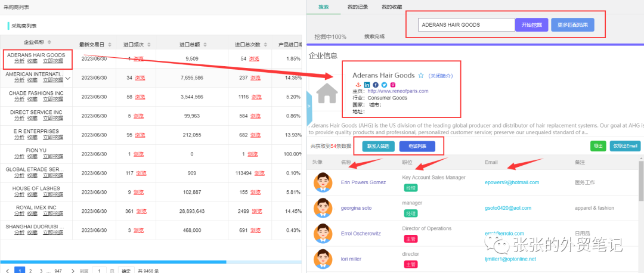
Task: Click the 电话列表 button
Action: (x=417, y=146)
